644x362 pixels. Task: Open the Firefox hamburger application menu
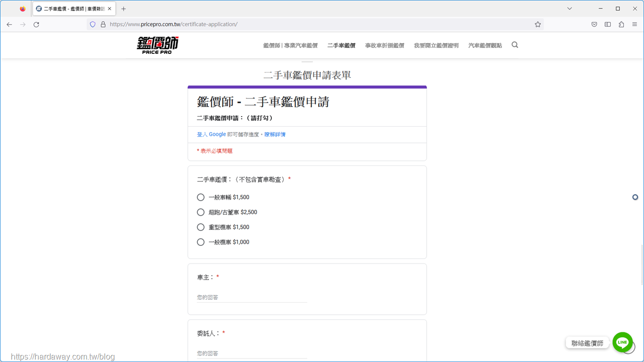634,24
